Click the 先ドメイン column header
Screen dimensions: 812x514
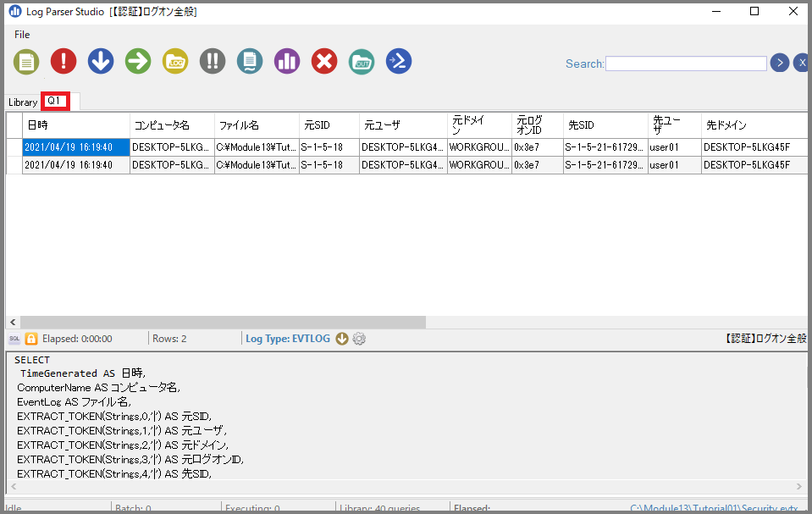pyautogui.click(x=754, y=125)
